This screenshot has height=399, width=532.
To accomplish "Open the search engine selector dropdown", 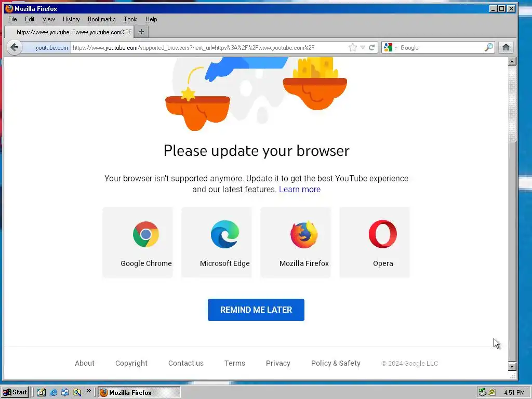I will [395, 47].
